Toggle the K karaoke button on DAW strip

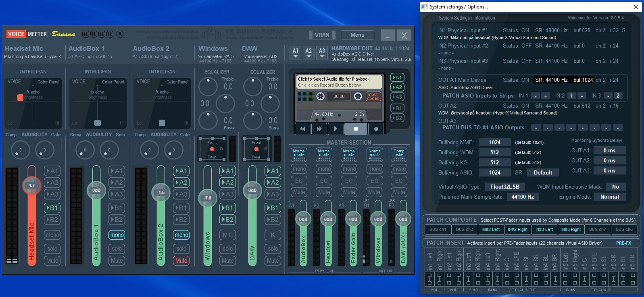click(x=273, y=235)
